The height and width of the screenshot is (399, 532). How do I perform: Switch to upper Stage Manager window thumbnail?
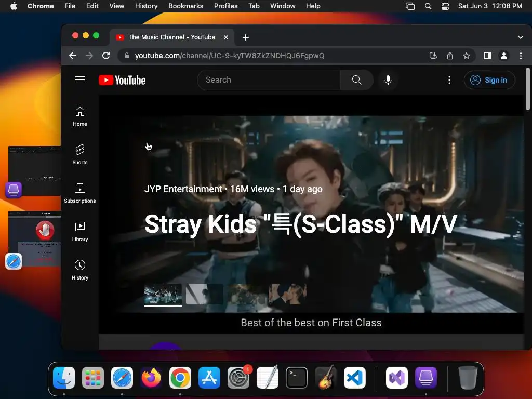click(35, 171)
